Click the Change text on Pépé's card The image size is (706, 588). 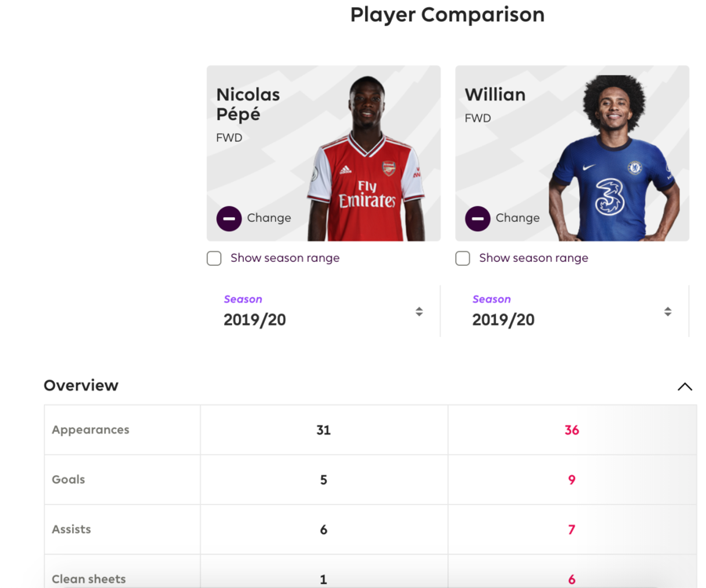[269, 218]
